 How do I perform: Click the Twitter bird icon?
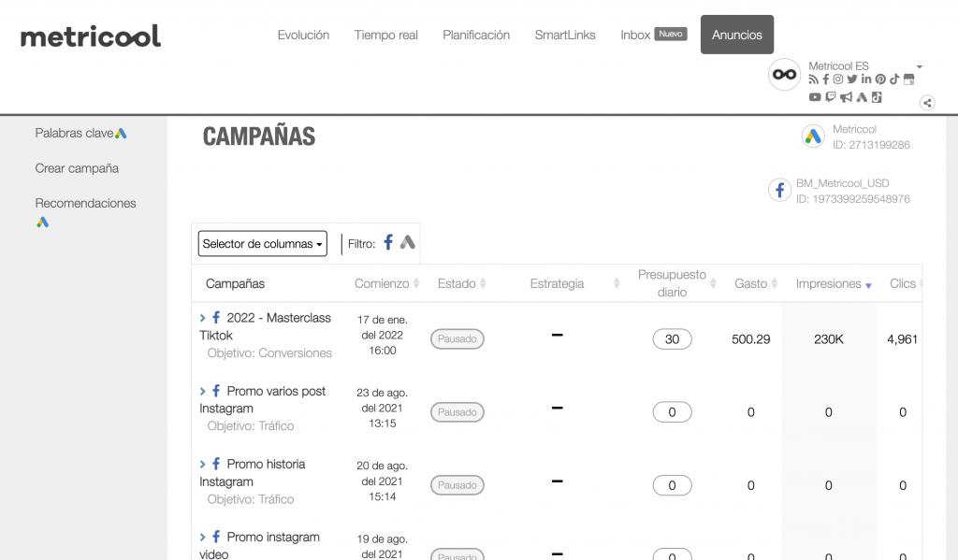click(852, 79)
